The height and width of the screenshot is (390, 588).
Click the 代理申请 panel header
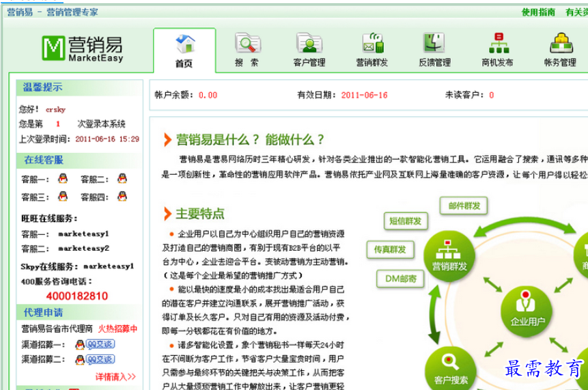pos(79,312)
